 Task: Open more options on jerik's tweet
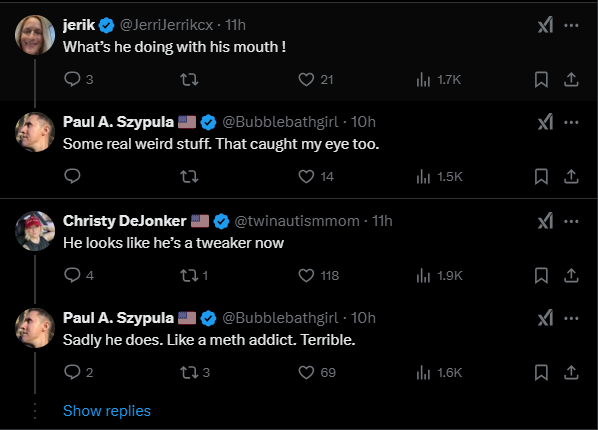tap(571, 25)
